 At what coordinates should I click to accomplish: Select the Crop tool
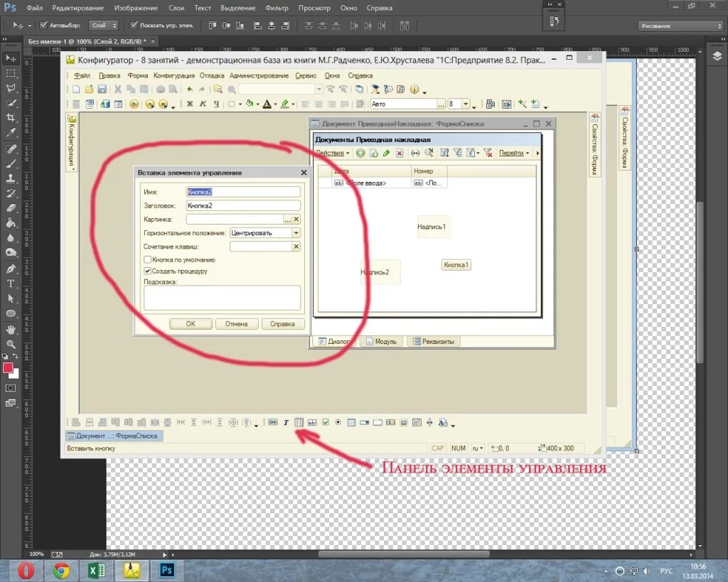point(11,118)
